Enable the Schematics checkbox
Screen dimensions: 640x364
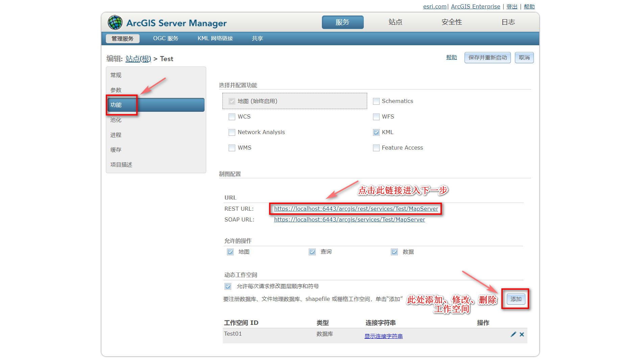coord(376,101)
